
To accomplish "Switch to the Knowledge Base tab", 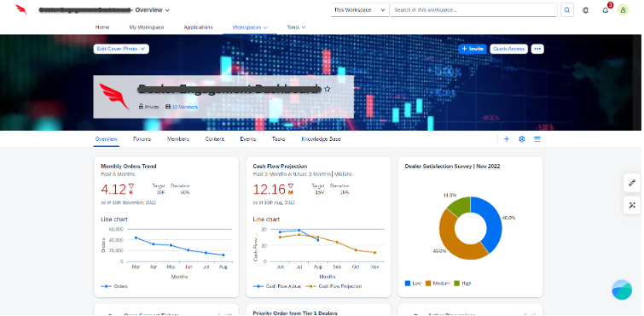I will coord(322,139).
